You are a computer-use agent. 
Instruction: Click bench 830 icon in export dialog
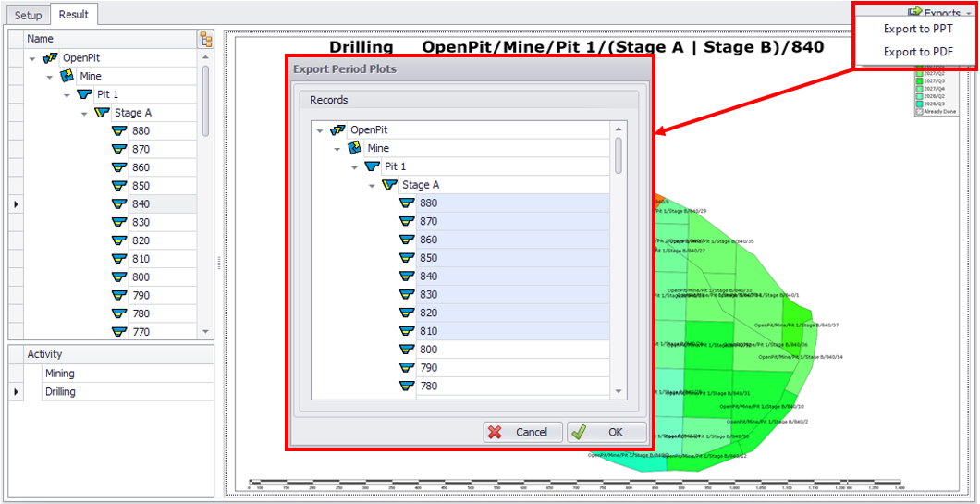coord(408,294)
